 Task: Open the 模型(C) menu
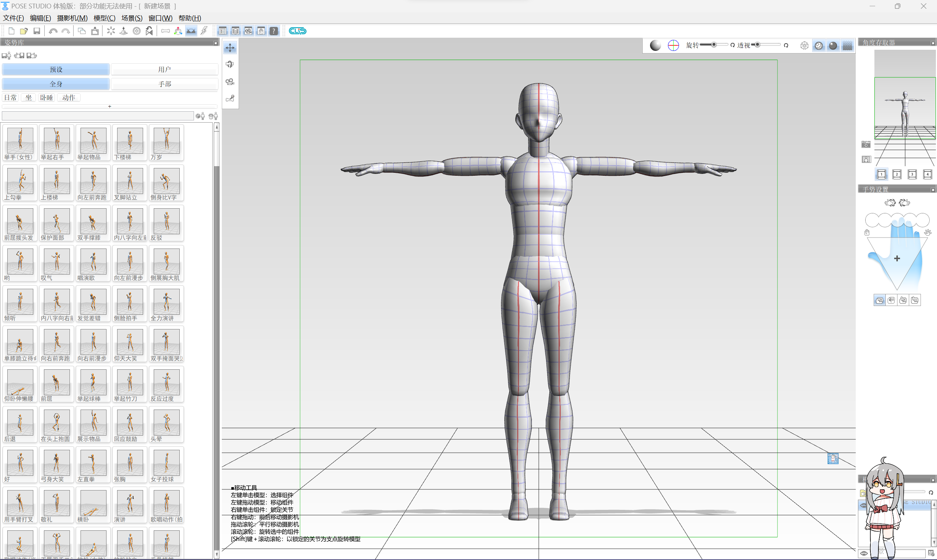(x=105, y=18)
